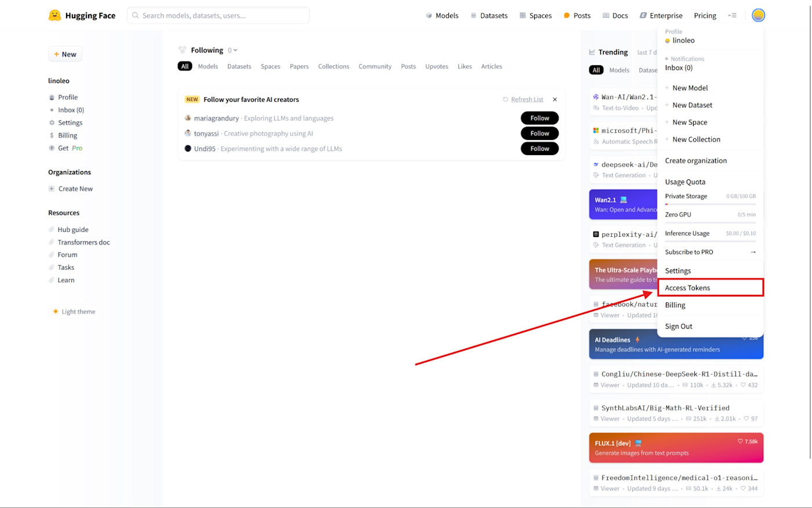Click the perplexity-ai avatar icon

(x=596, y=235)
